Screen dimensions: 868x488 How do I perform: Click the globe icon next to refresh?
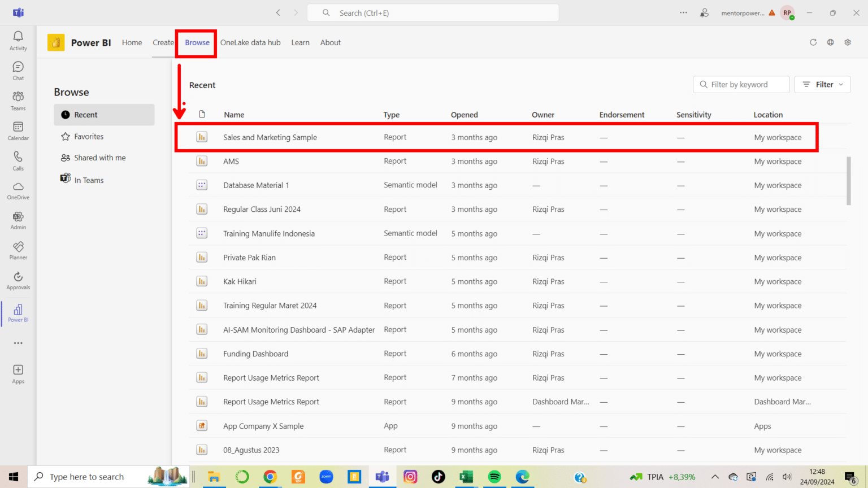(x=830, y=42)
